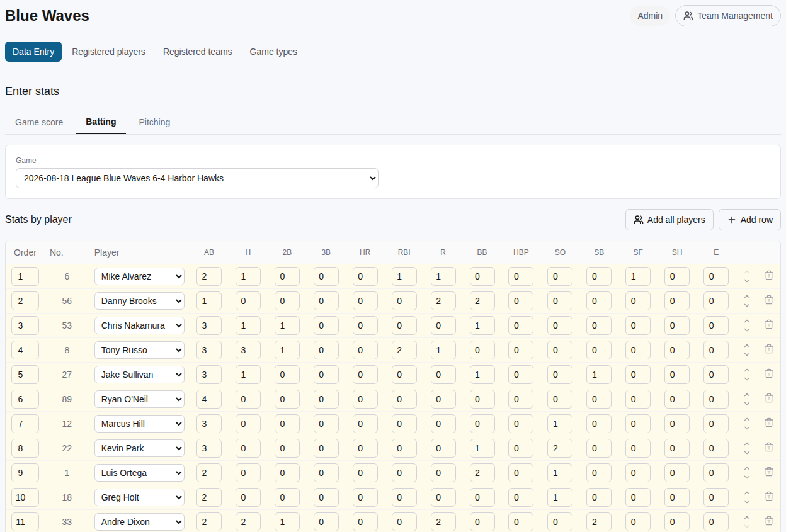Image resolution: width=786 pixels, height=532 pixels.
Task: Move Greg Holt row down
Action: click(747, 501)
